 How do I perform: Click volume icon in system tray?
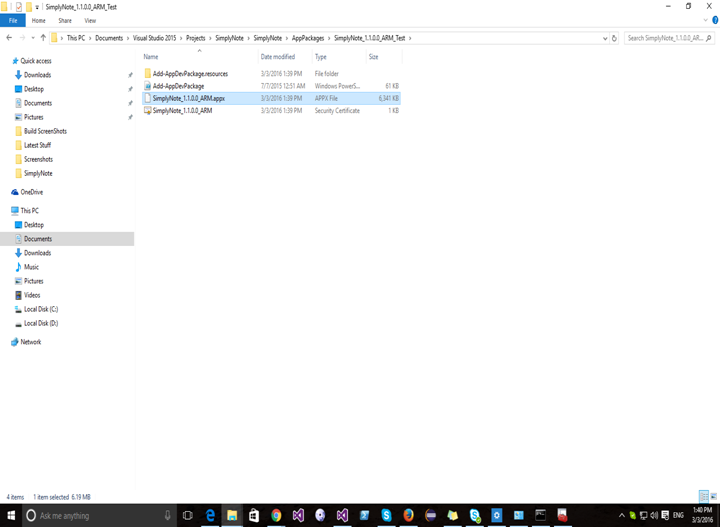click(654, 516)
